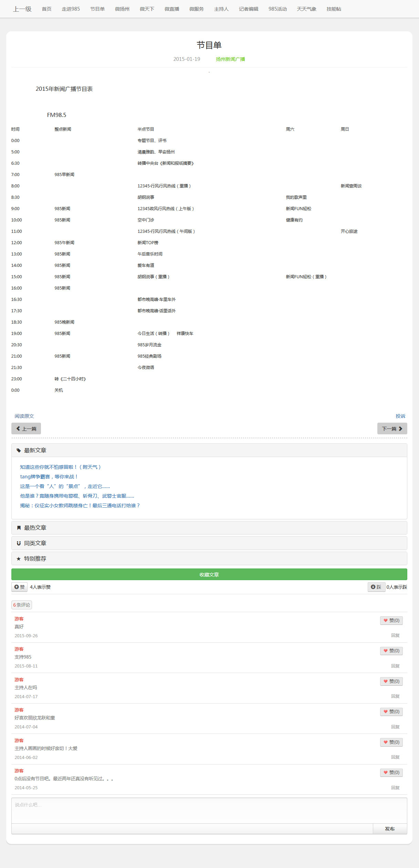Open article 他是谁？竟随身携带电警棍

[77, 496]
